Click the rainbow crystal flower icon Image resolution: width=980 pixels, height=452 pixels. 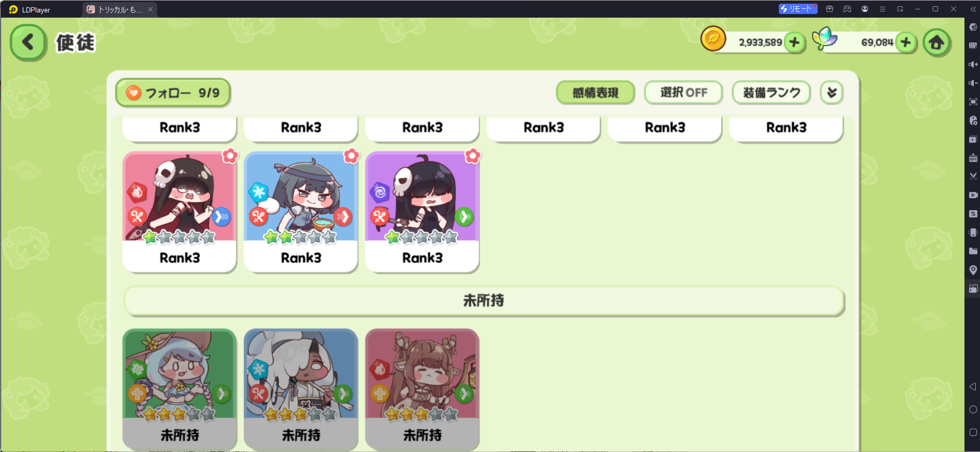(825, 38)
